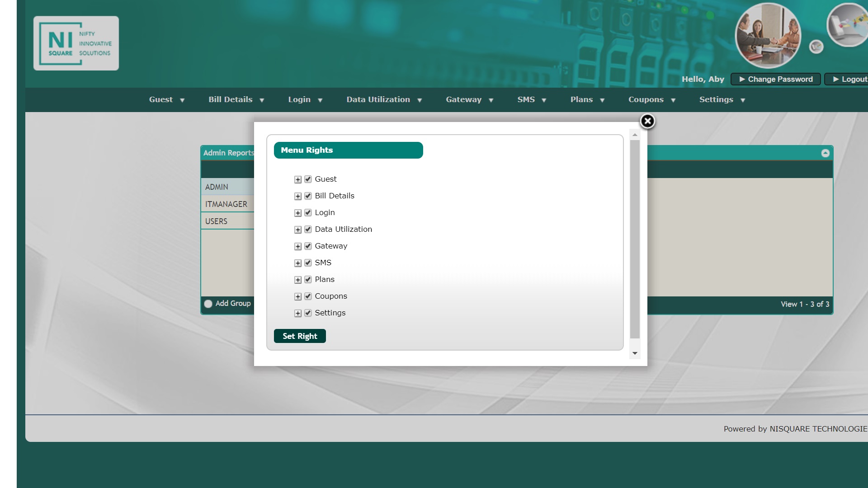
Task: Click the NI Square logo
Action: (76, 43)
